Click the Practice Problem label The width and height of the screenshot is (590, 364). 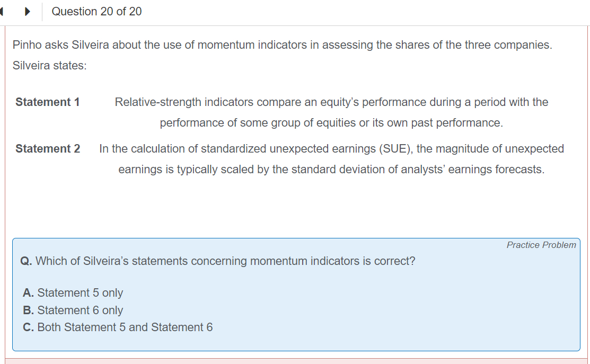click(x=541, y=245)
